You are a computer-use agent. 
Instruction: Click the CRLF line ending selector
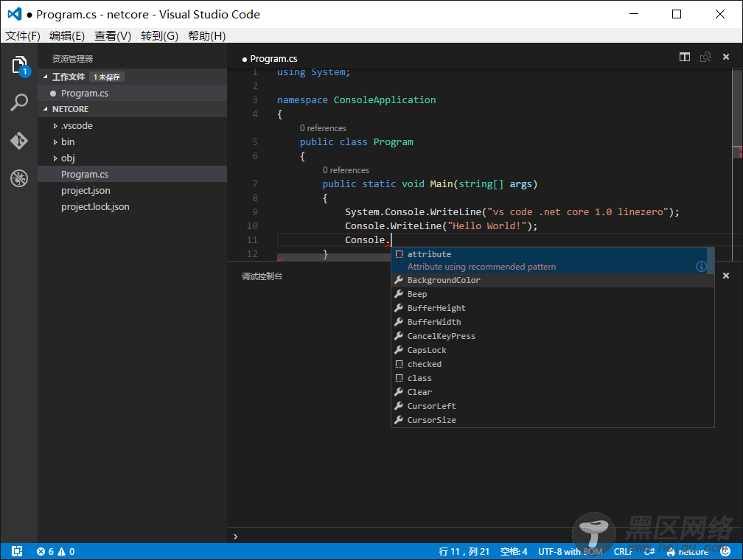(623, 551)
